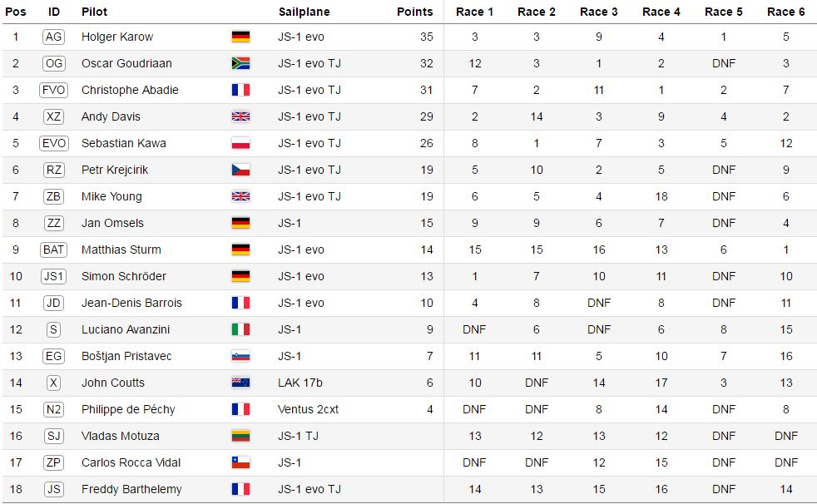
Task: Click the Italian flag for Luciano Avanzini
Action: [x=240, y=329]
